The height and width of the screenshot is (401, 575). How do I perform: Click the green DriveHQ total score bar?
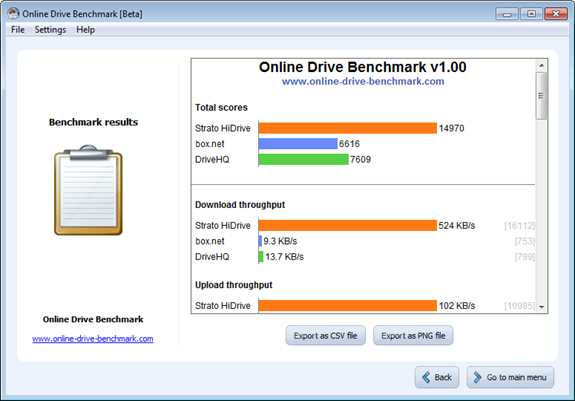coord(303,159)
